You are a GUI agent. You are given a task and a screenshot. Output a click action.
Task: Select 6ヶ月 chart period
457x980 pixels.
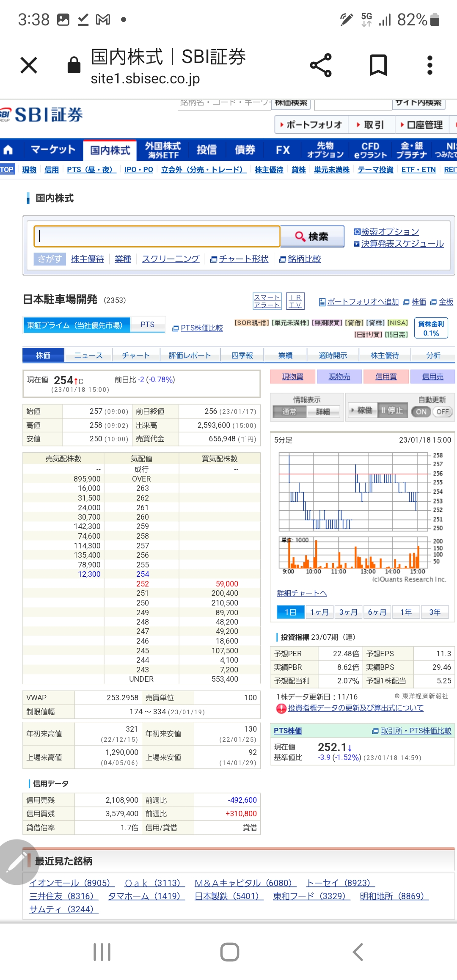tap(377, 612)
